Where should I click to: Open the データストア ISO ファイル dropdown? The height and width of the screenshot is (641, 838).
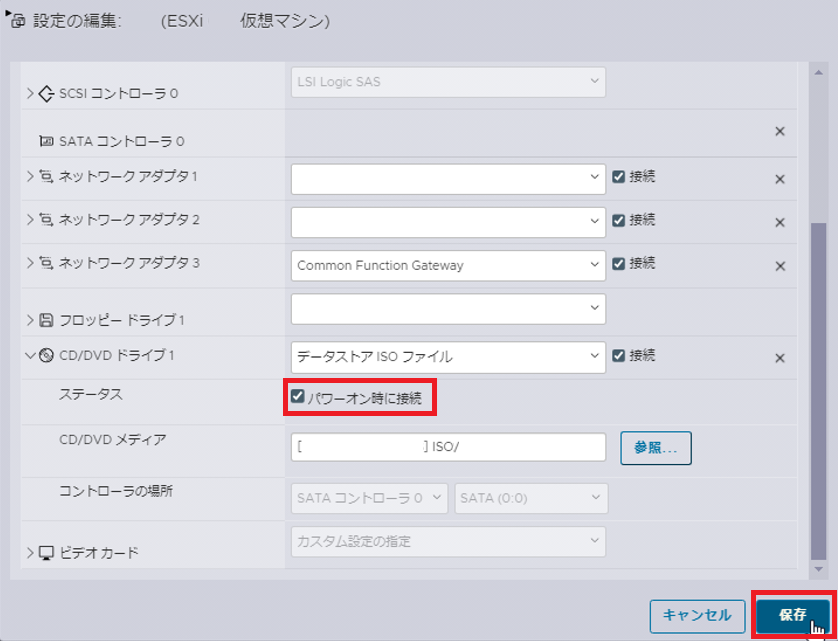[447, 356]
